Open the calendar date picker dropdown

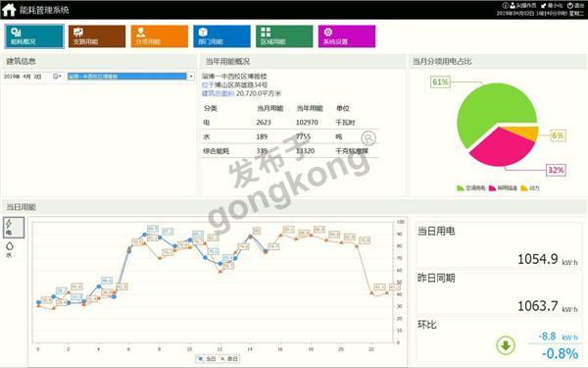click(x=57, y=77)
